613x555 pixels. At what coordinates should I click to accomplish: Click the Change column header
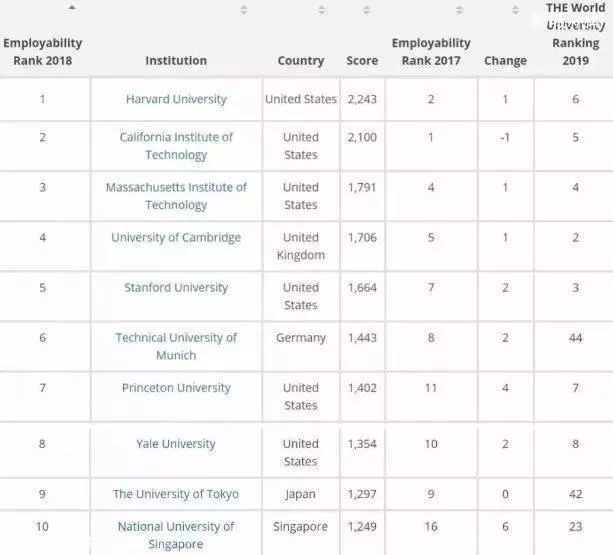[x=505, y=61]
